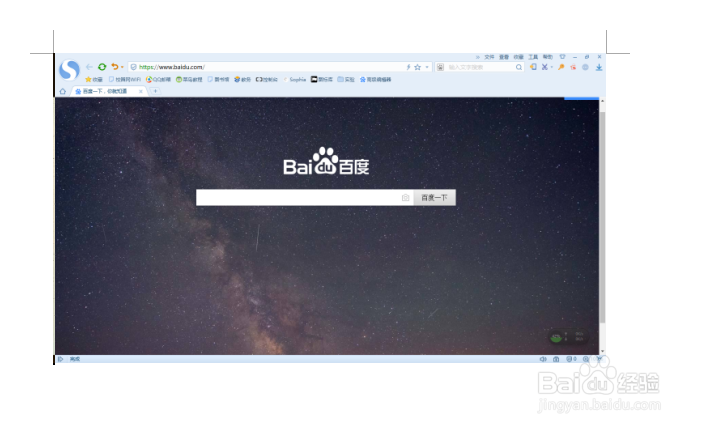Open the green-icon bookmark after QQ邮箱
This screenshot has width=701, height=430.
click(189, 80)
